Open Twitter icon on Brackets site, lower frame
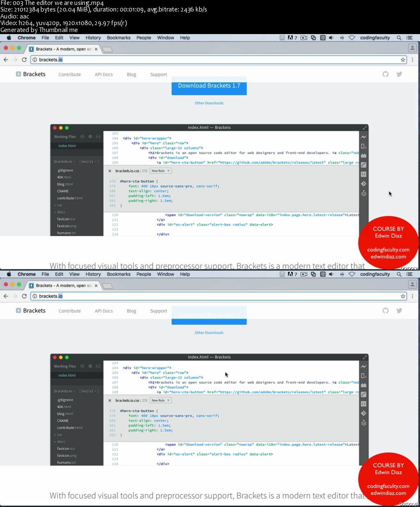420x507 pixels. [399, 311]
